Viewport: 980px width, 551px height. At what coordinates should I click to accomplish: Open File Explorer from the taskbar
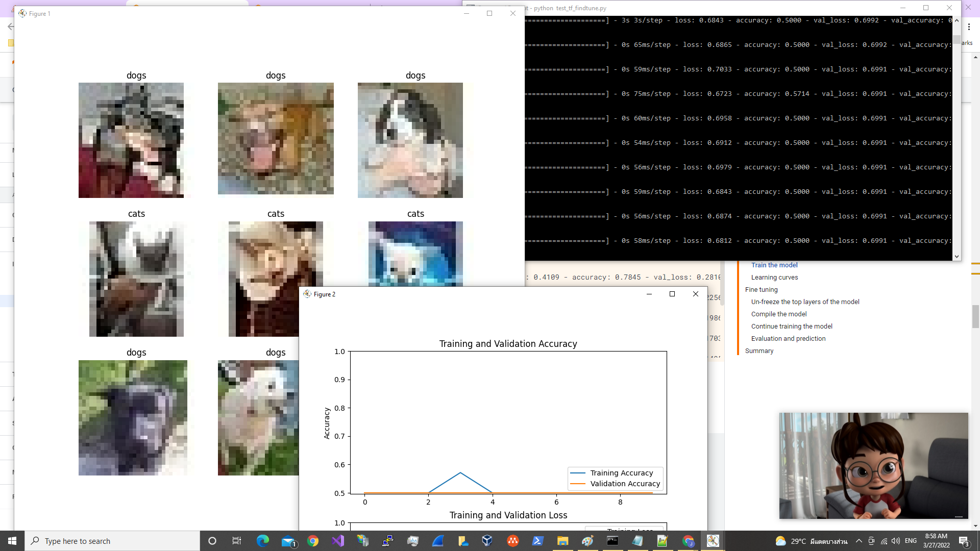click(x=562, y=541)
